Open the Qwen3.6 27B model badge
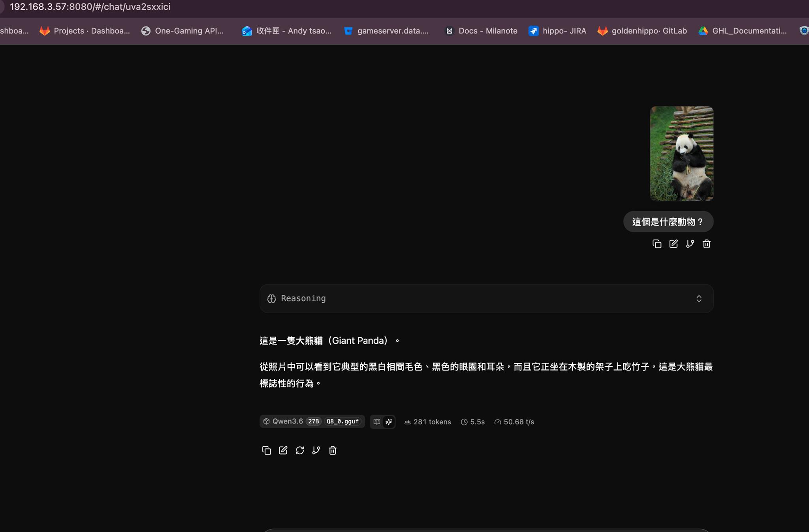 (312, 421)
